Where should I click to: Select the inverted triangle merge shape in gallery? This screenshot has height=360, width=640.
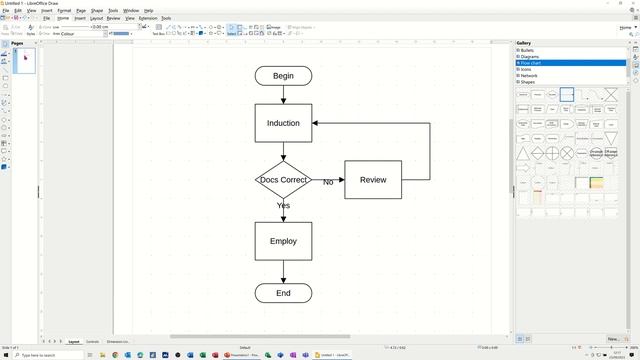point(611,138)
